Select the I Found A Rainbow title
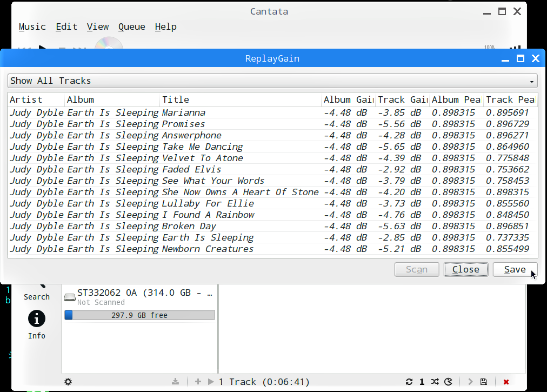 tap(208, 215)
